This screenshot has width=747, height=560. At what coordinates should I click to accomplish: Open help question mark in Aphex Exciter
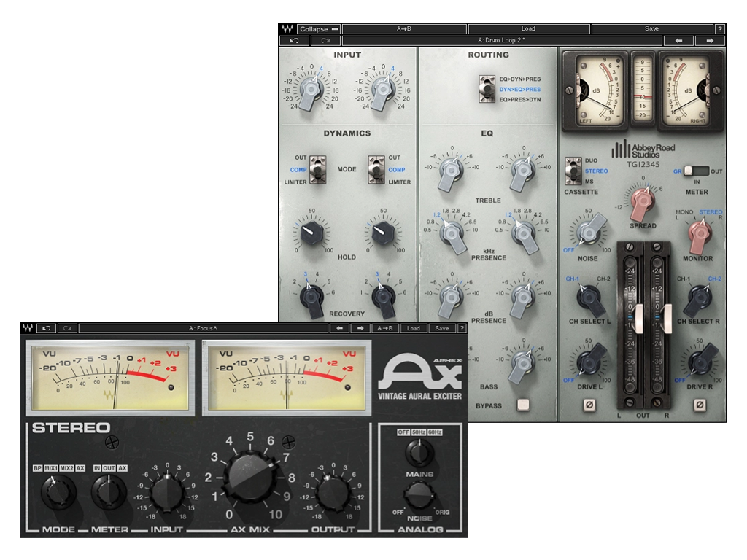462,328
